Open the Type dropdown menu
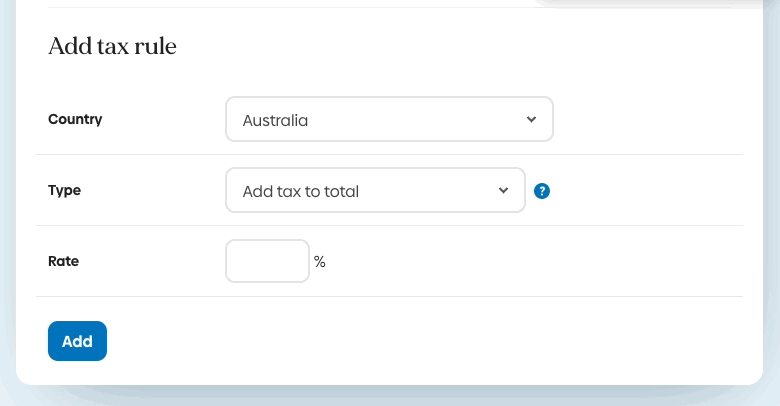Image resolution: width=780 pixels, height=406 pixels. tap(375, 191)
